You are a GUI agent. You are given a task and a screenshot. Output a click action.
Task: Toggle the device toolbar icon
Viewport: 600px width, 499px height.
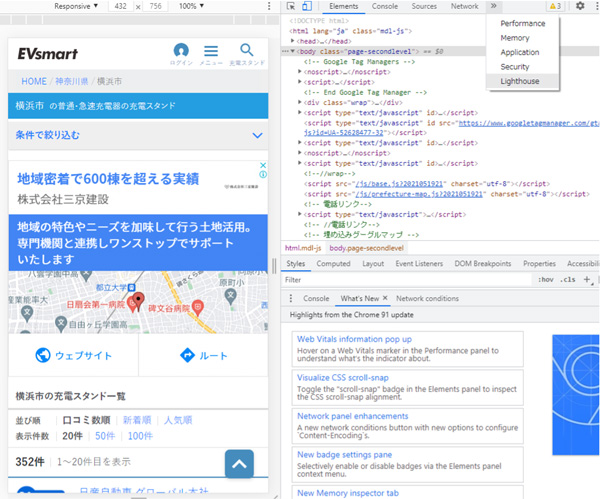coord(307,6)
